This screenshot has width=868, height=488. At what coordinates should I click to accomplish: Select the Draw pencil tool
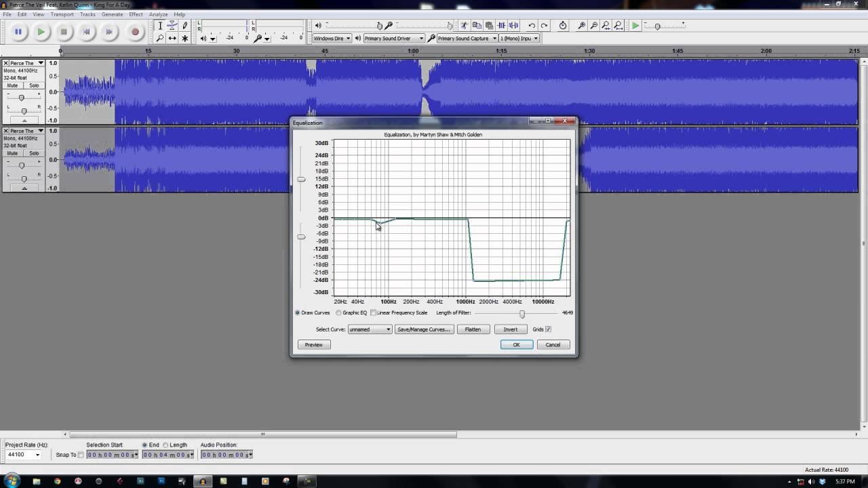(x=184, y=26)
